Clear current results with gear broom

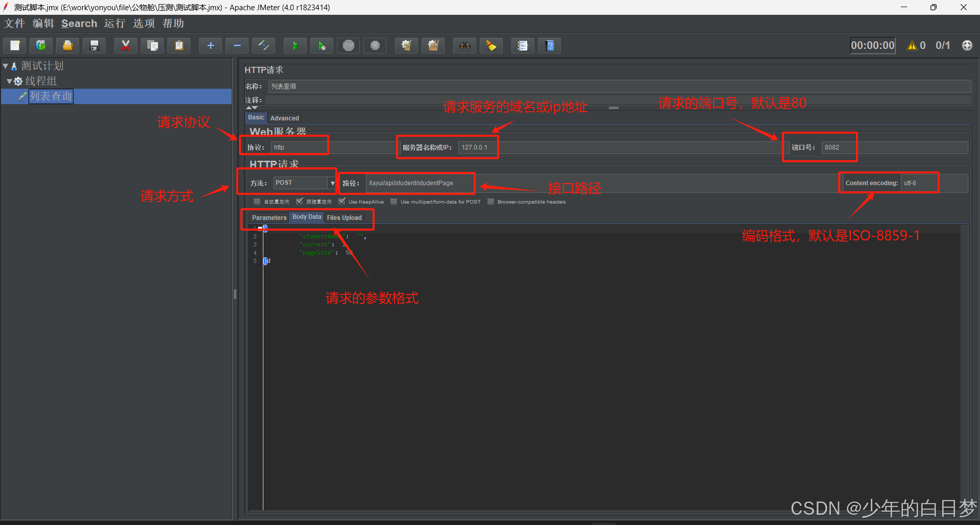[x=406, y=45]
